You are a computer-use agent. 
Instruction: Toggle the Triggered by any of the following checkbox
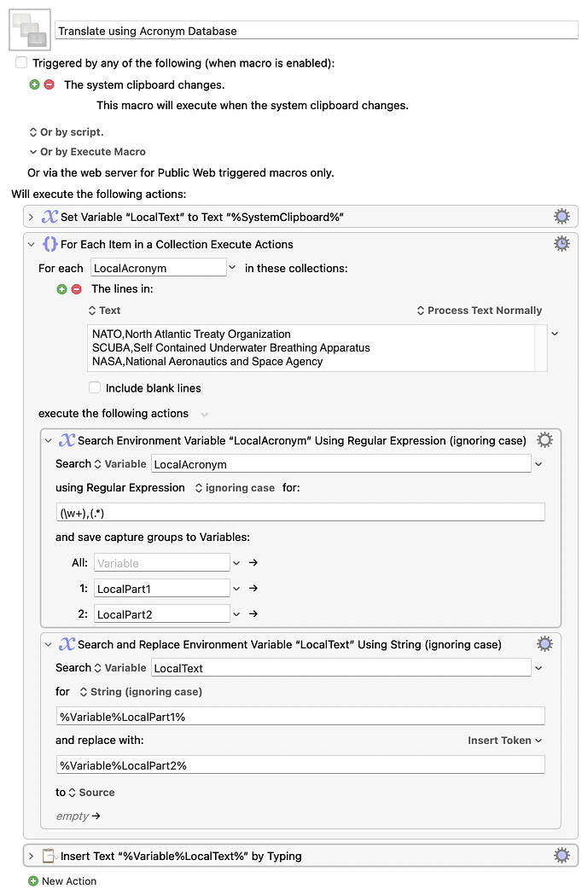coord(20,61)
